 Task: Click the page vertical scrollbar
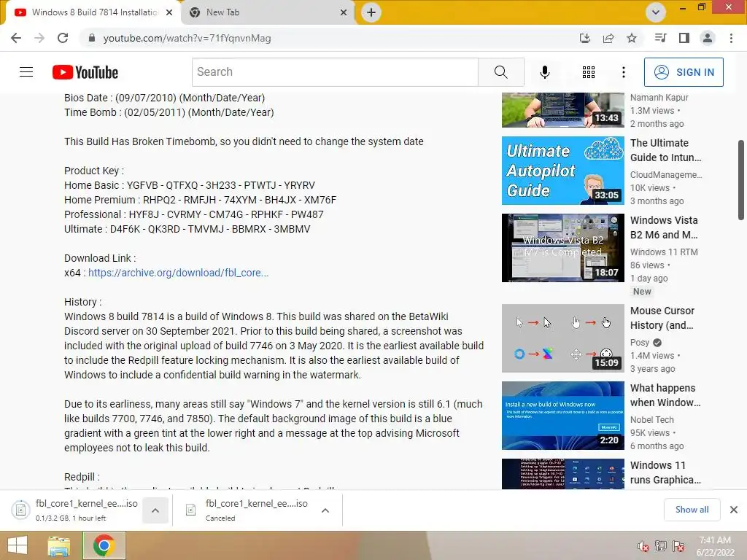(x=741, y=179)
